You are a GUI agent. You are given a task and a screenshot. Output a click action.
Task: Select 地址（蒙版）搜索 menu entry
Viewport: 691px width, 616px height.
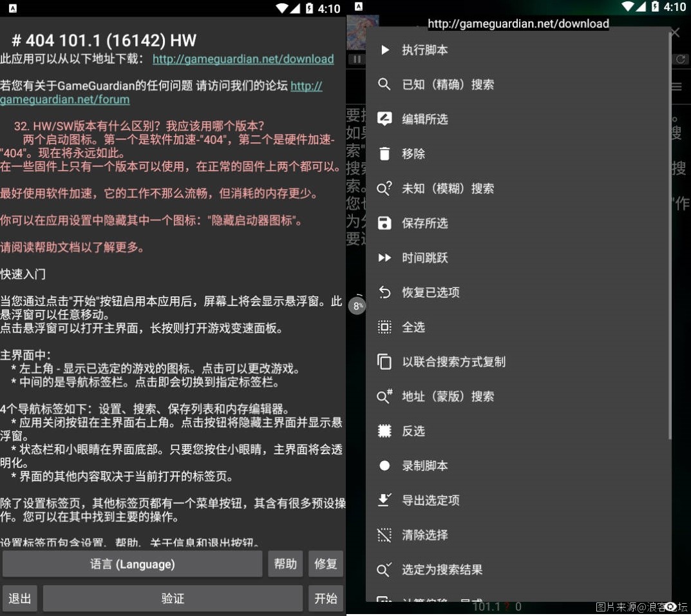click(518, 396)
